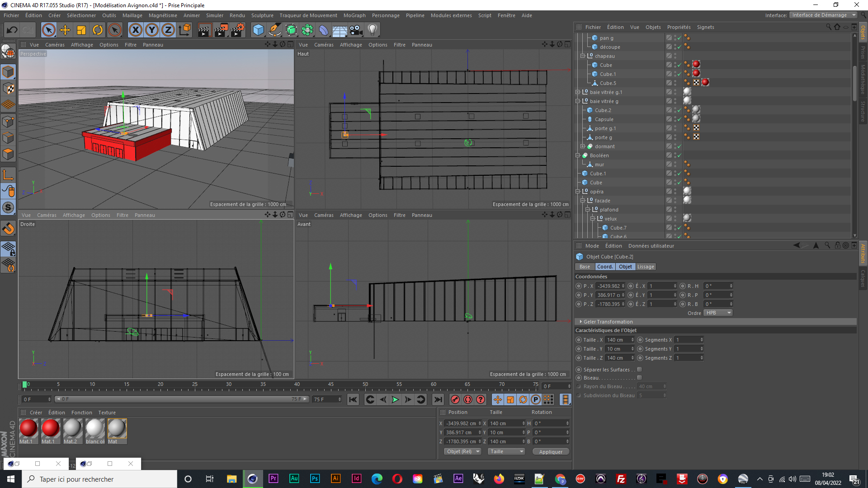Click the Cube primitive icon in toolbar
This screenshot has height=488, width=868.
(x=258, y=30)
